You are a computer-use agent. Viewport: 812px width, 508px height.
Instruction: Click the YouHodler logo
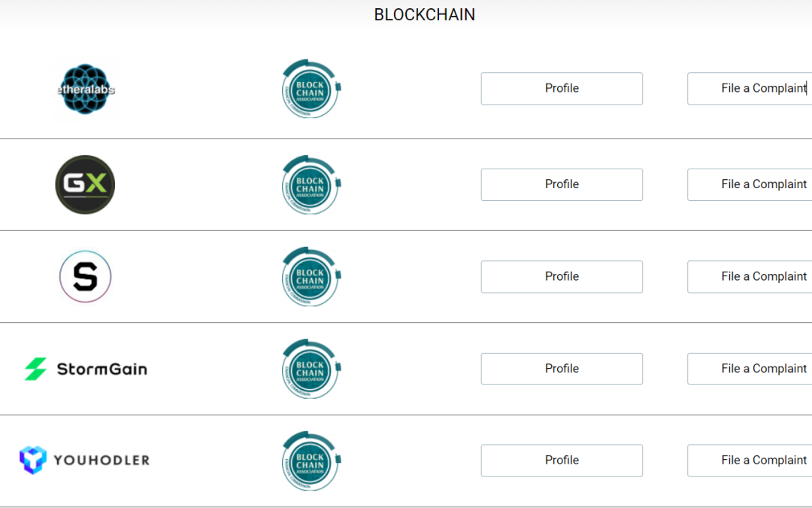84,460
